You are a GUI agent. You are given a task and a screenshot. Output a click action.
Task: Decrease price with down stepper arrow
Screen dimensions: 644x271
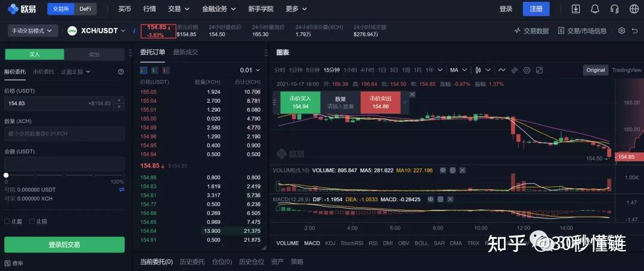pyautogui.click(x=119, y=106)
